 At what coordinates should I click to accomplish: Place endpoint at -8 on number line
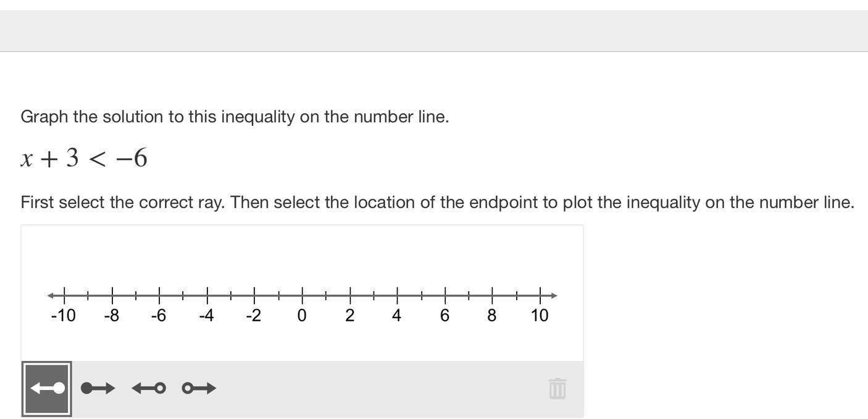[x=112, y=295]
